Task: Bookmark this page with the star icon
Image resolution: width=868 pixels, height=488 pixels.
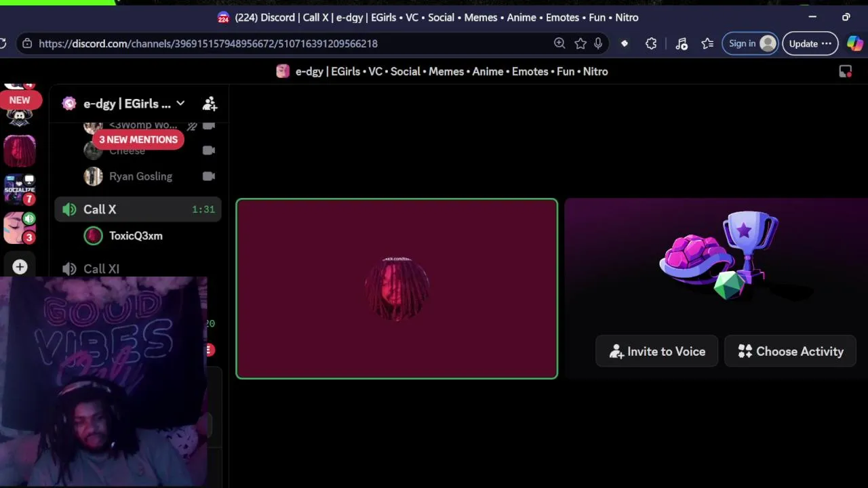Action: (580, 43)
